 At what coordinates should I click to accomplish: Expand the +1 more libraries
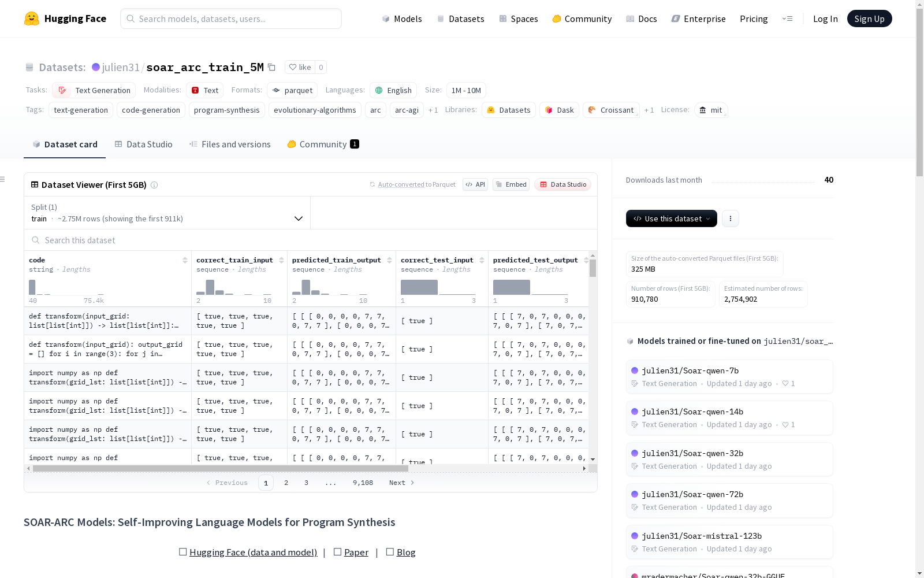tap(649, 110)
